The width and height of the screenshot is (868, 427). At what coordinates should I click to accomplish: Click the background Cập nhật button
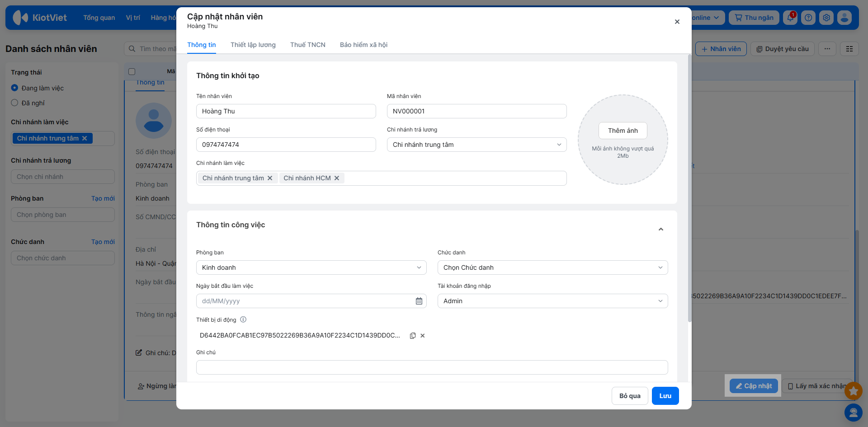[754, 386]
